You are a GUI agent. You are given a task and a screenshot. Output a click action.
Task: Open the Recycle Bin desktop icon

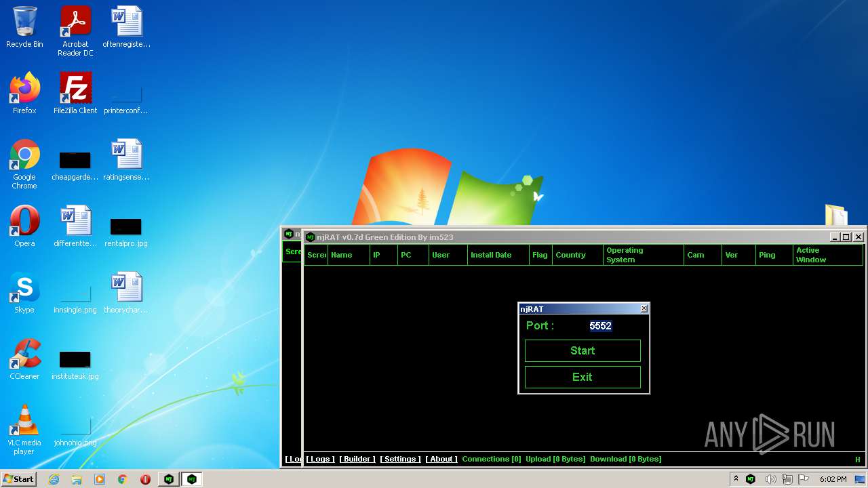point(24,27)
